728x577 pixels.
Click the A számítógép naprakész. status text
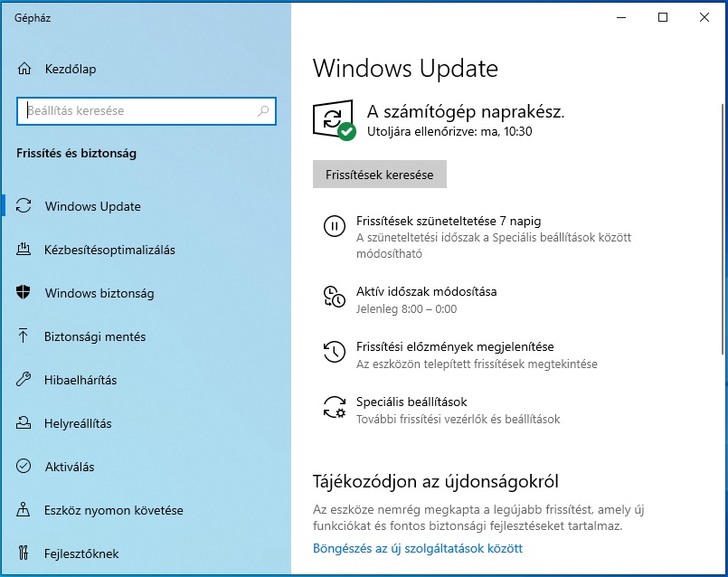point(466,112)
